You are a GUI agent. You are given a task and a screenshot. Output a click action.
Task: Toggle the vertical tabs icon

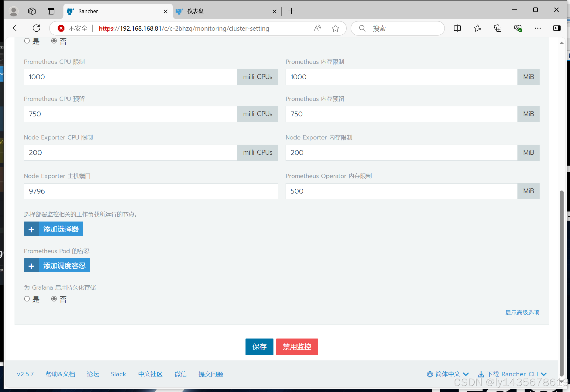51,11
